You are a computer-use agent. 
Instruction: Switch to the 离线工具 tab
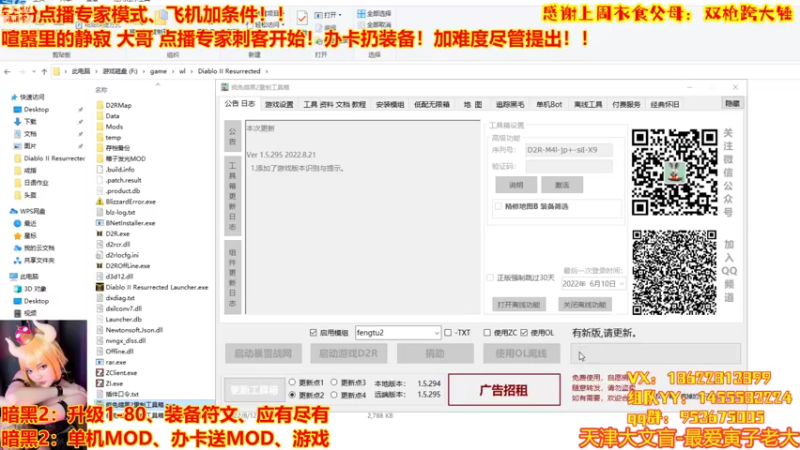click(588, 105)
